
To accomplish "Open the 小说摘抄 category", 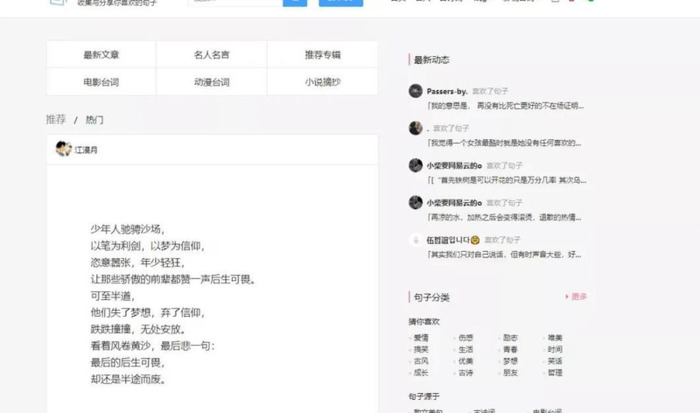I will pos(322,82).
